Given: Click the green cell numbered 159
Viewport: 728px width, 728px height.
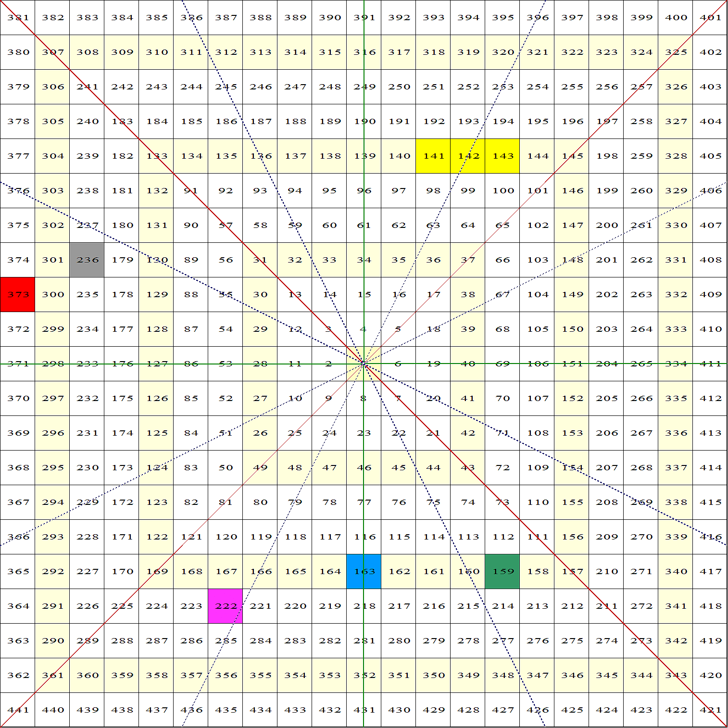Looking at the screenshot, I should 502,571.
